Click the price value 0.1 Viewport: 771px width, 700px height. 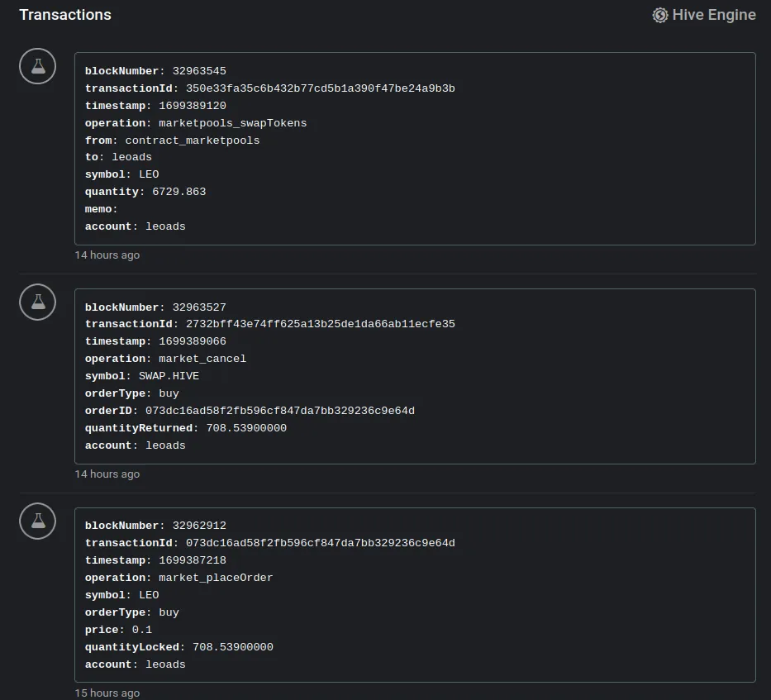(x=141, y=630)
